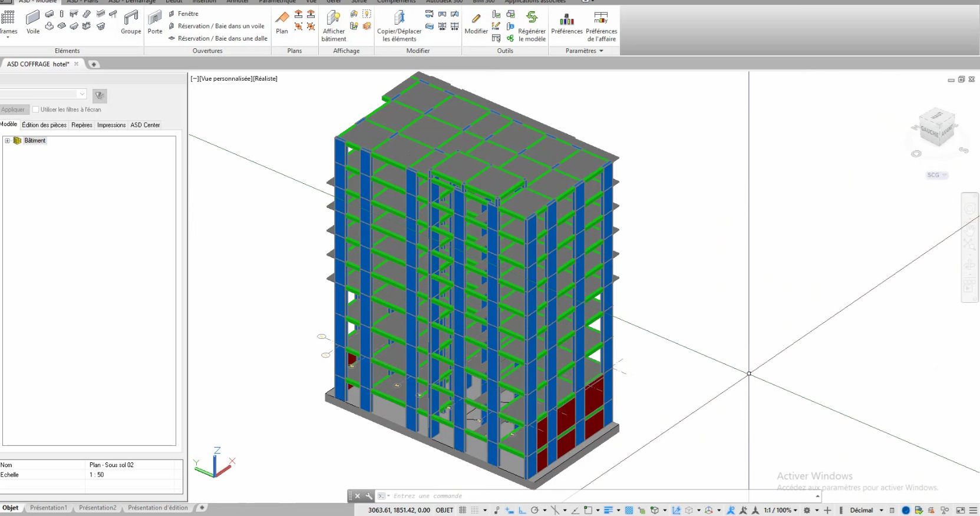Image resolution: width=980 pixels, height=516 pixels.
Task: Toggle lineweight display icon
Action: point(609,510)
